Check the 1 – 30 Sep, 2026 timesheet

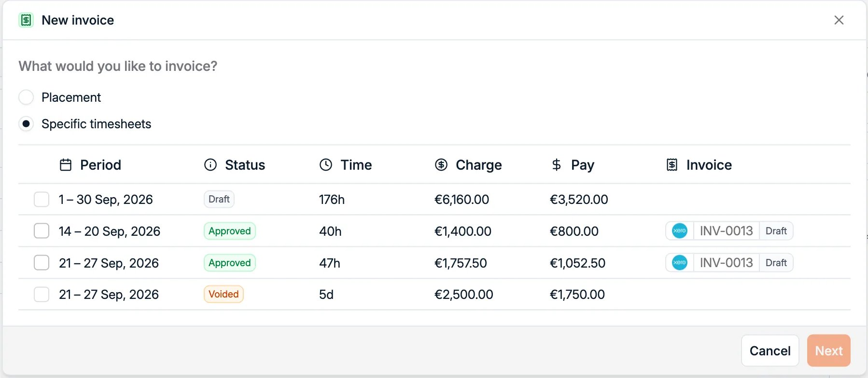[42, 199]
